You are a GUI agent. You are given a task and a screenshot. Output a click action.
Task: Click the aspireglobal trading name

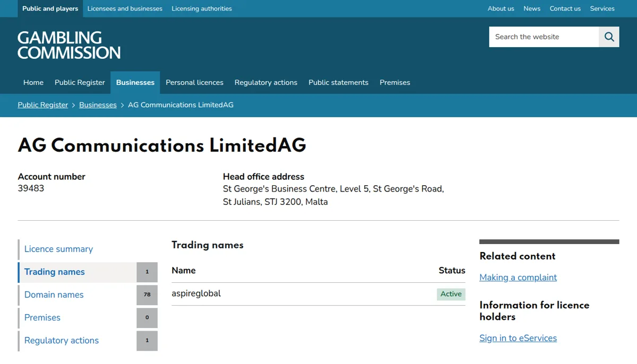tap(196, 293)
